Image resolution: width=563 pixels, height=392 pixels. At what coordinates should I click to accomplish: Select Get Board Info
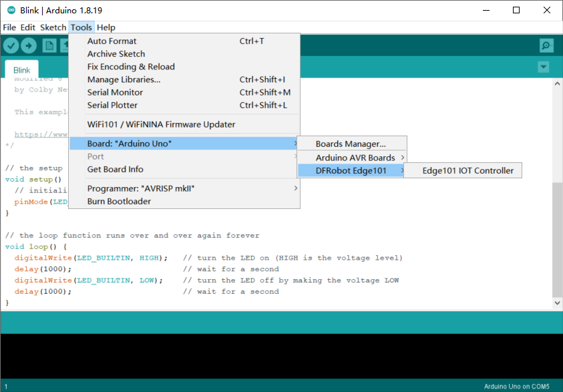184,170
